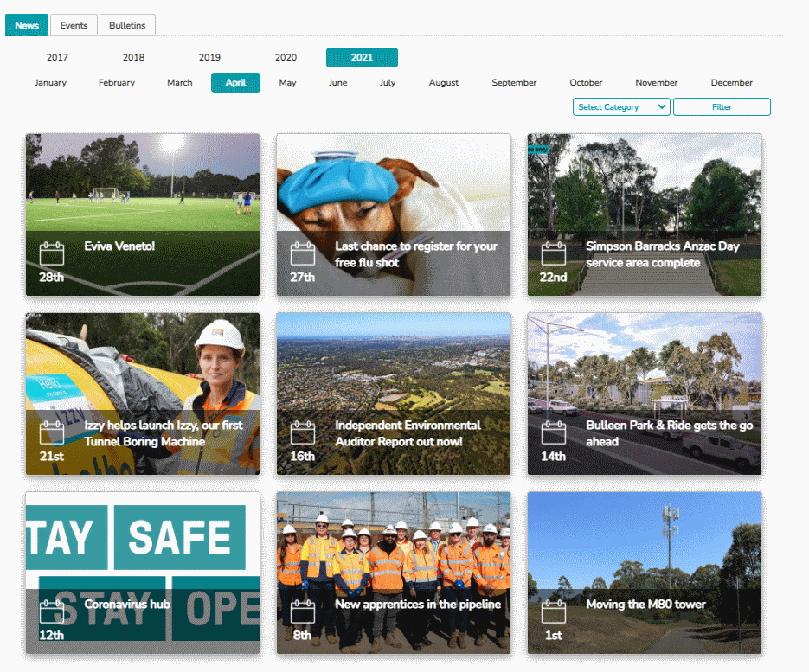This screenshot has height=672, width=809.
Task: Select the month of May
Action: [x=287, y=83]
